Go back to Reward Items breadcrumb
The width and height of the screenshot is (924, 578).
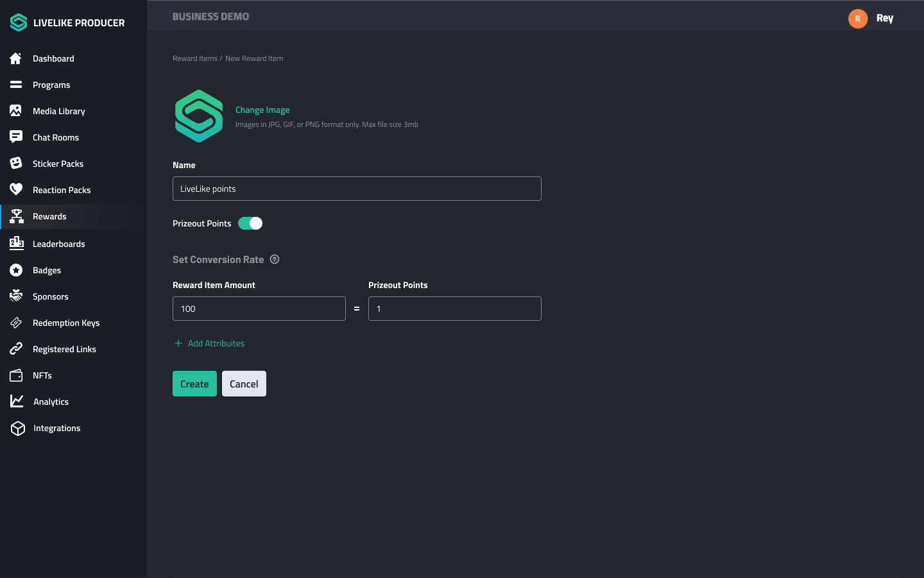click(x=195, y=58)
